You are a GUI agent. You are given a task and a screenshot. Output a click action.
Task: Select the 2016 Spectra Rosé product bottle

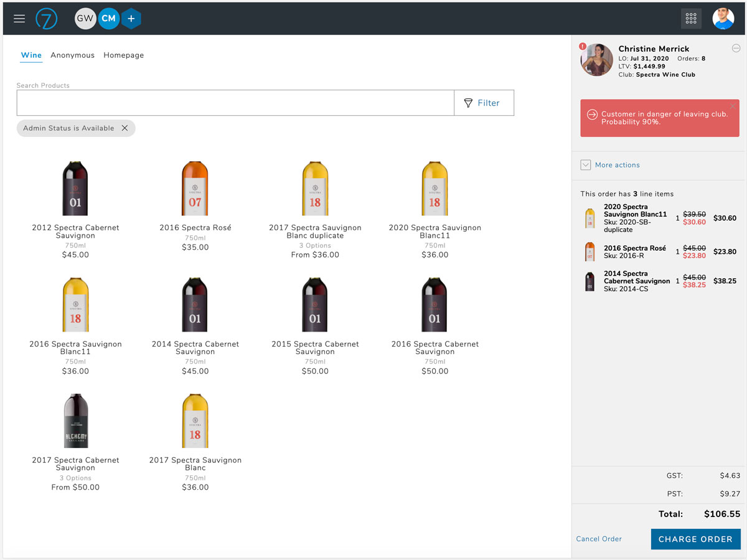195,189
